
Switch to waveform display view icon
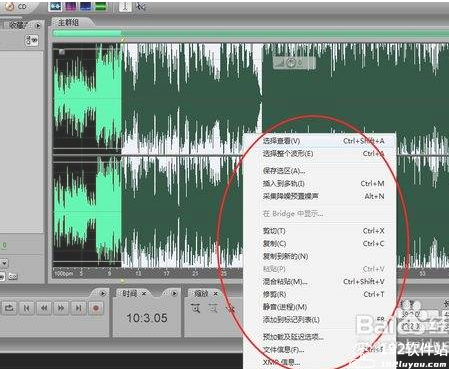55,6
